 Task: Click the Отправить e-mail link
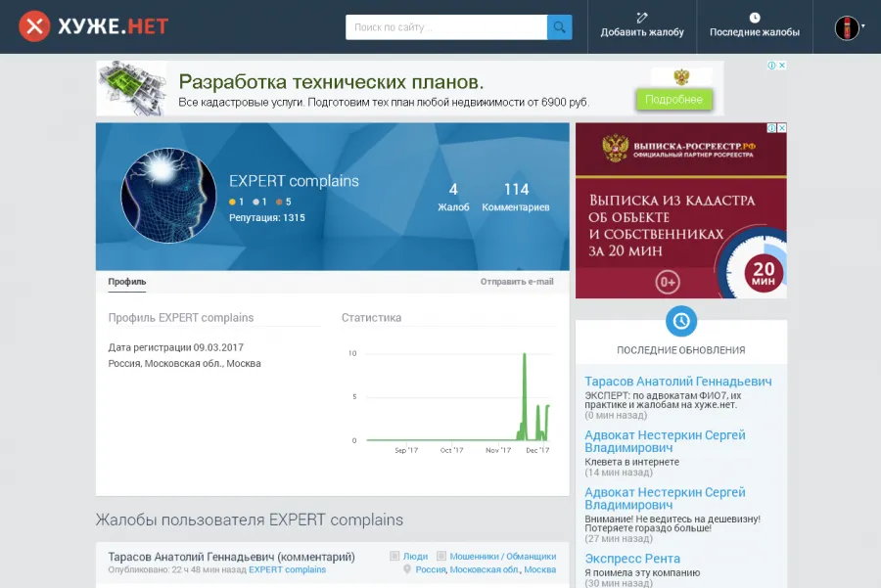point(517,282)
